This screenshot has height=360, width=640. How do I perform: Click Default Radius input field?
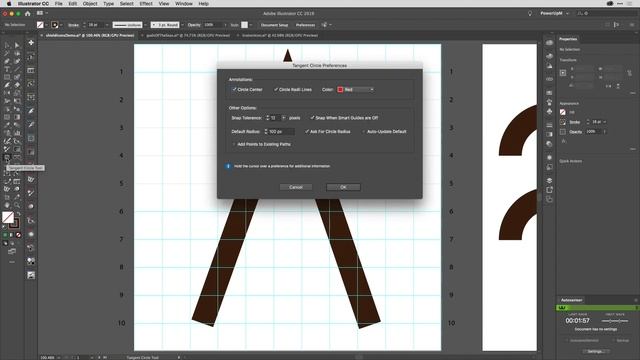(x=281, y=131)
